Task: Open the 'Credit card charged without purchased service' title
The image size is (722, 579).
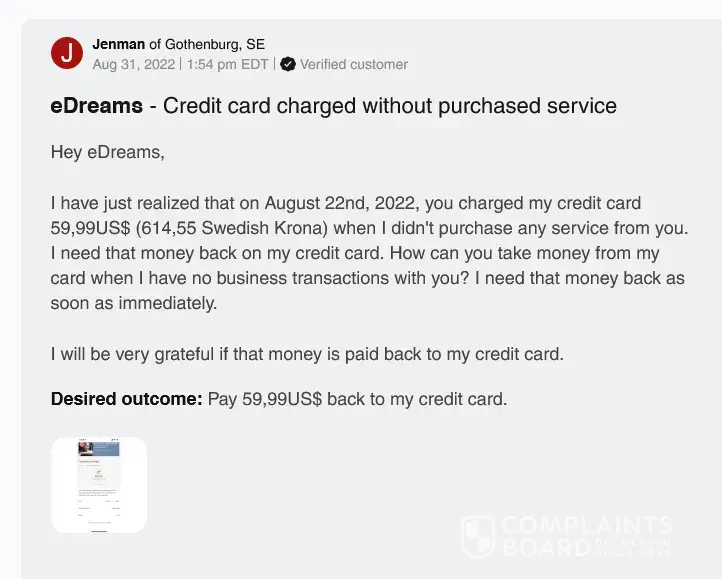Action: [x=389, y=106]
